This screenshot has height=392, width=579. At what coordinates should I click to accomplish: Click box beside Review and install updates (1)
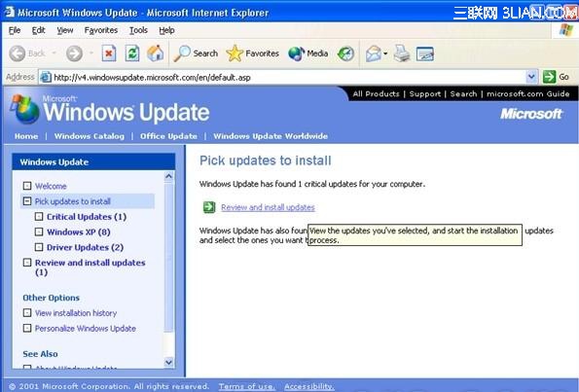[x=27, y=263]
